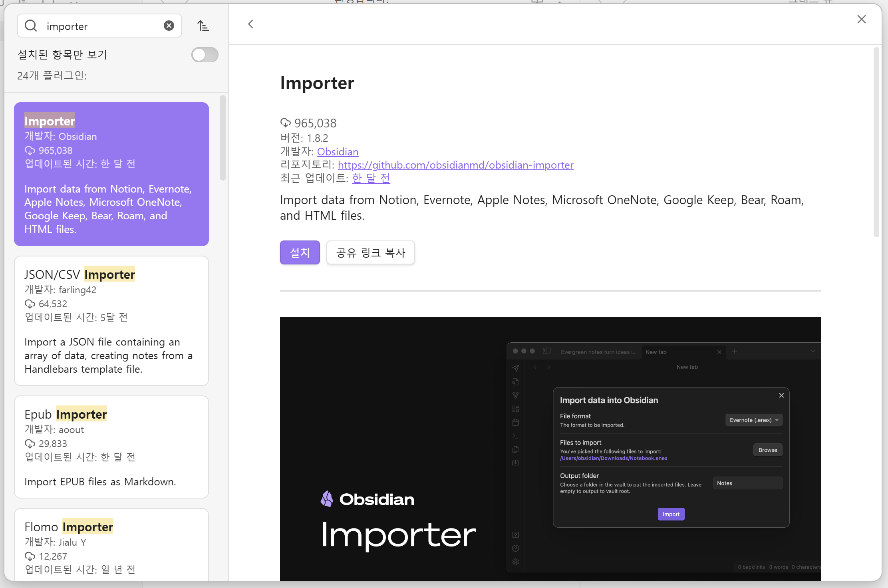Copy the share link for Importer
Viewport: 888px width, 588px height.
pyautogui.click(x=370, y=252)
